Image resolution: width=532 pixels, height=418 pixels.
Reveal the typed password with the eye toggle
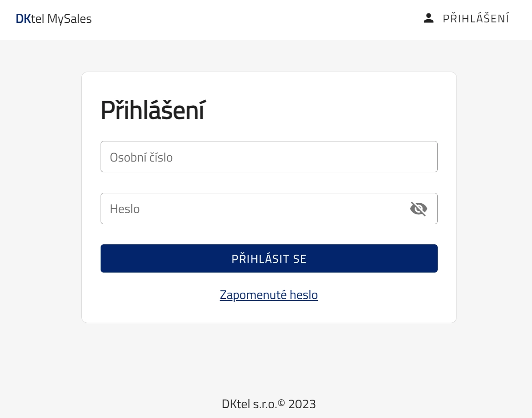[x=418, y=209]
